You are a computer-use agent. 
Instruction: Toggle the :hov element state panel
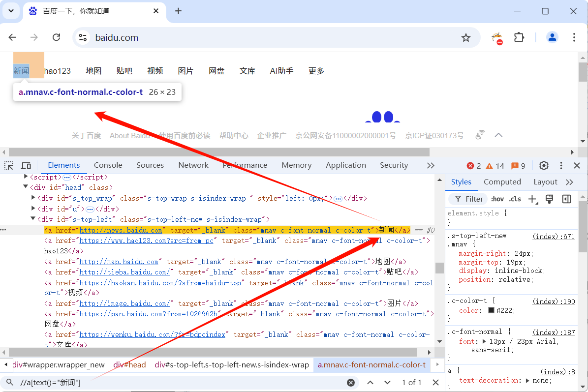pos(497,199)
